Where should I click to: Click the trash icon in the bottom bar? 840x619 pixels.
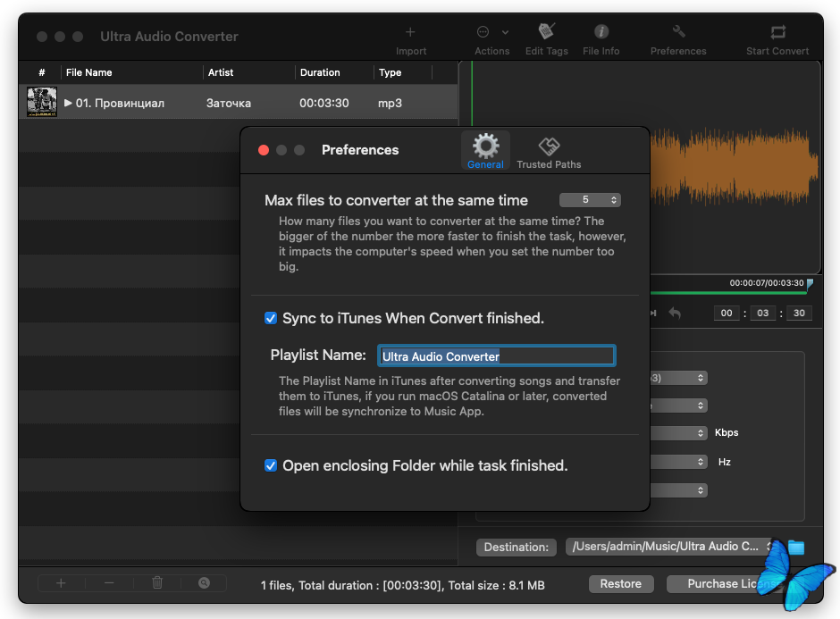pos(157,583)
